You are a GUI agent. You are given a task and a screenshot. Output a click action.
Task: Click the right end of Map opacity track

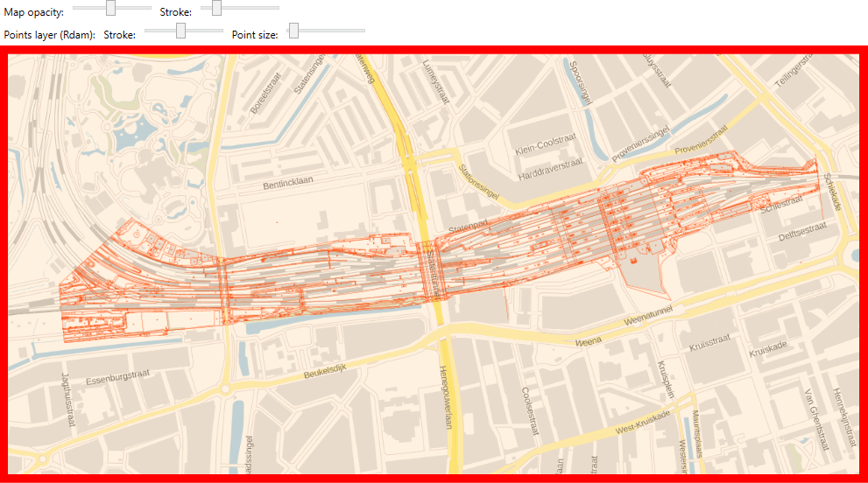tap(150, 8)
